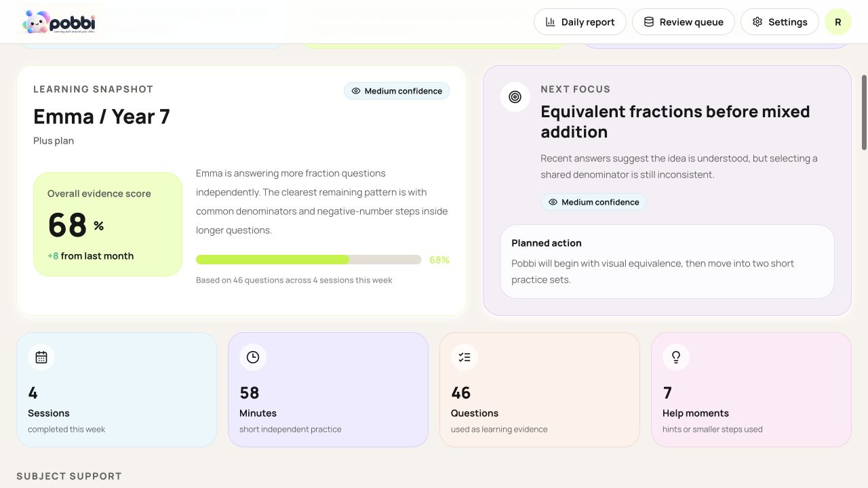This screenshot has height=488, width=868.
Task: Click the "Based on 46 questions" caption
Action: pos(294,280)
